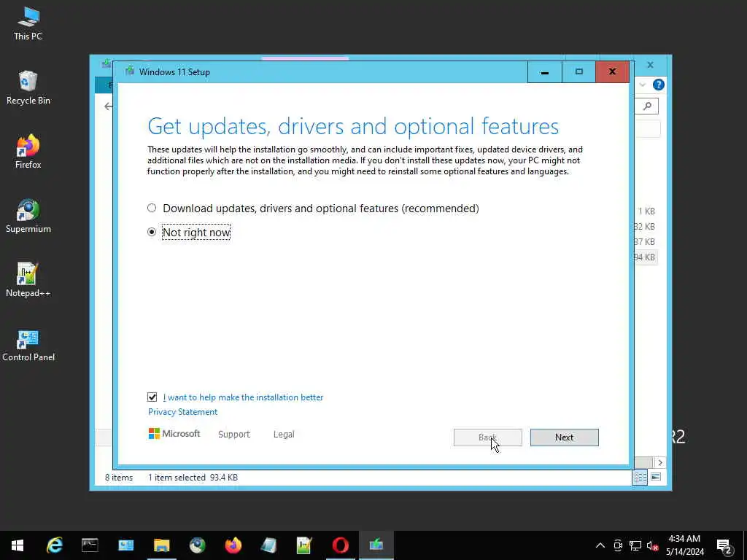Screen dimensions: 747x560
Task: Open the File Explorer taskbar icon
Action: coord(161,545)
